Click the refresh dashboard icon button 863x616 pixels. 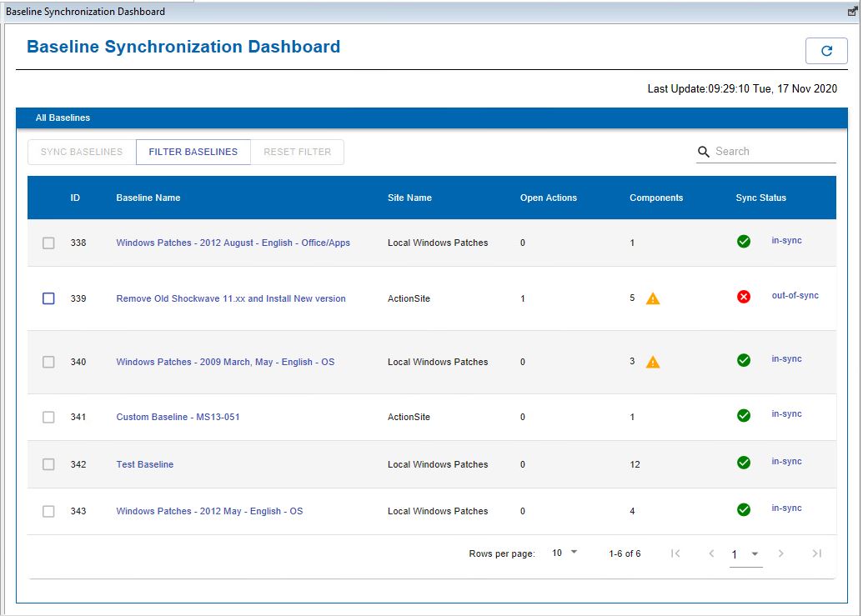click(x=826, y=51)
